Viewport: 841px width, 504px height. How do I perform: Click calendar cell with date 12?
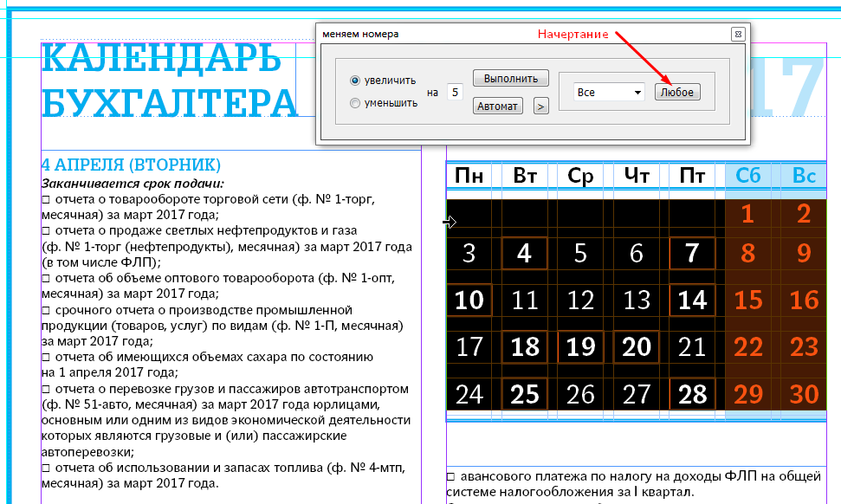[x=580, y=300]
